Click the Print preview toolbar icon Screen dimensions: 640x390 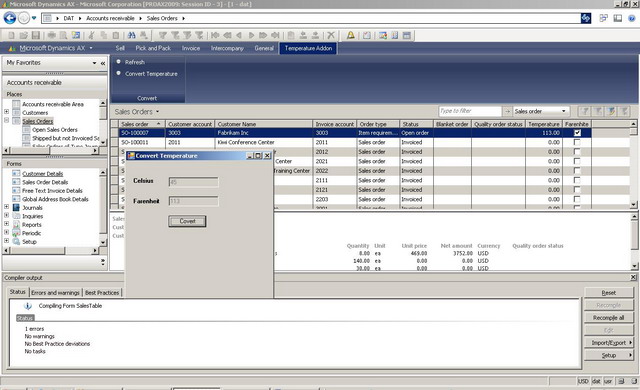64,35
